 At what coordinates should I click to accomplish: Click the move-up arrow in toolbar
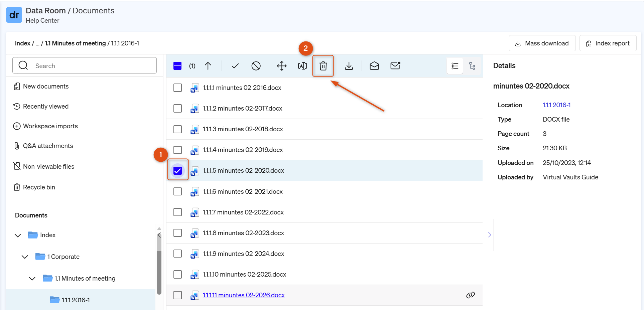tap(208, 66)
